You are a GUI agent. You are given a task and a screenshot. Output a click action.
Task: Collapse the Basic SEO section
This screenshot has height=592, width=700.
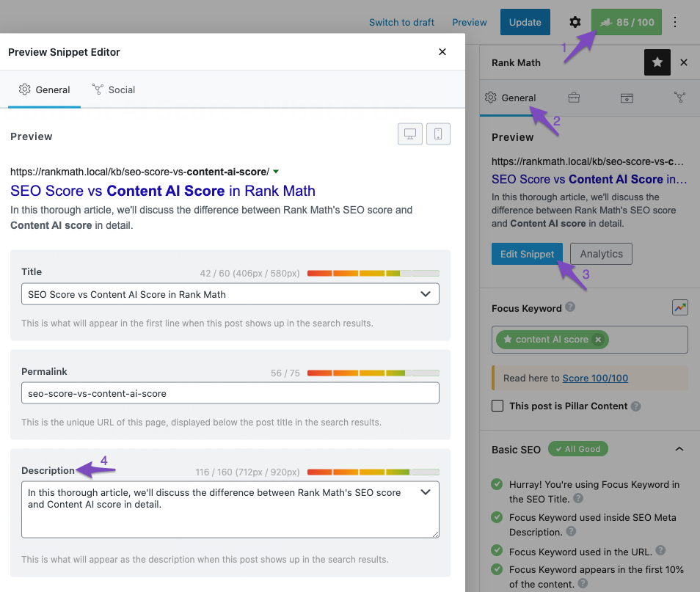click(x=679, y=449)
